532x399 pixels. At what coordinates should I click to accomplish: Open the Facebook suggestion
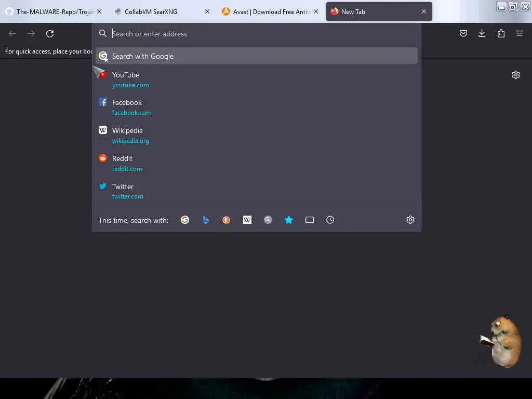257,107
